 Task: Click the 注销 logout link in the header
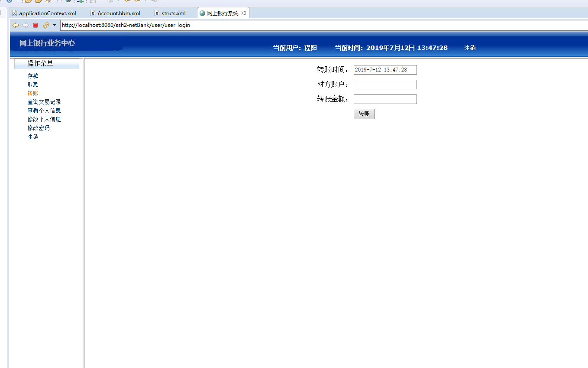pyautogui.click(x=470, y=48)
